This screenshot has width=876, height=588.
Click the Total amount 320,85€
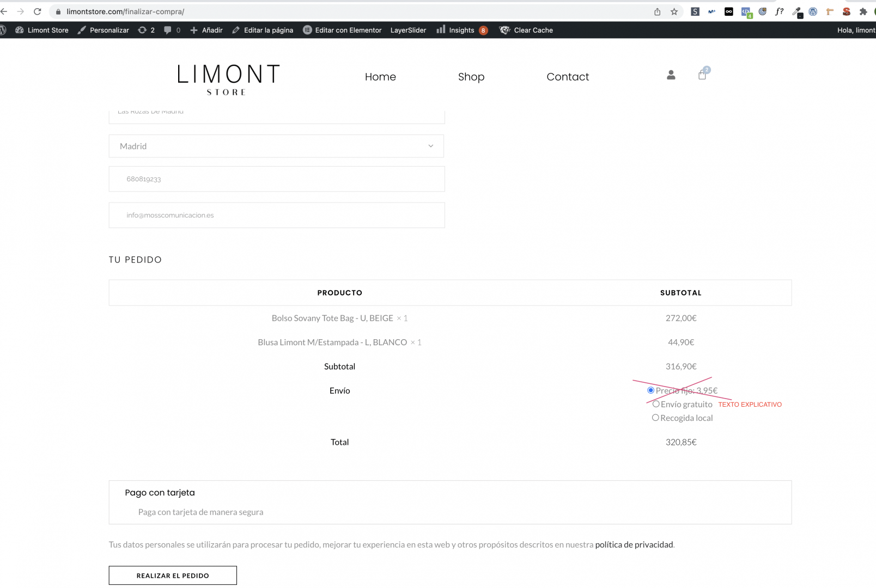[x=681, y=442]
